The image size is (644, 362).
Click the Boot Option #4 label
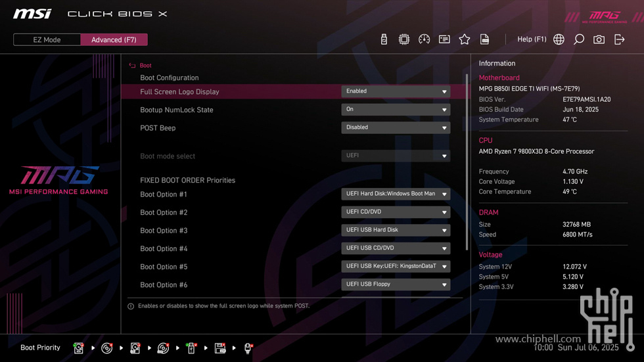click(x=164, y=248)
